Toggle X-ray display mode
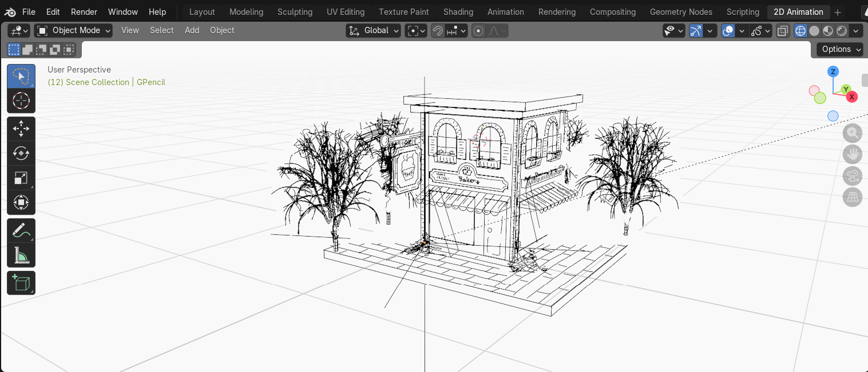 [x=783, y=31]
